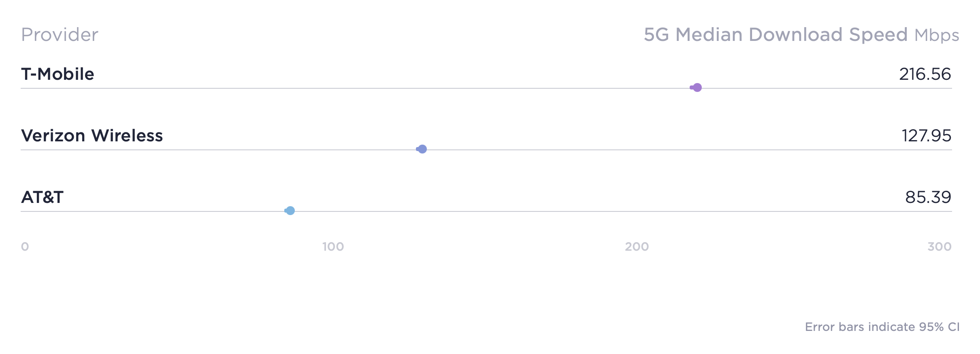
Task: Click the 216.56 speed value
Action: [x=925, y=74]
